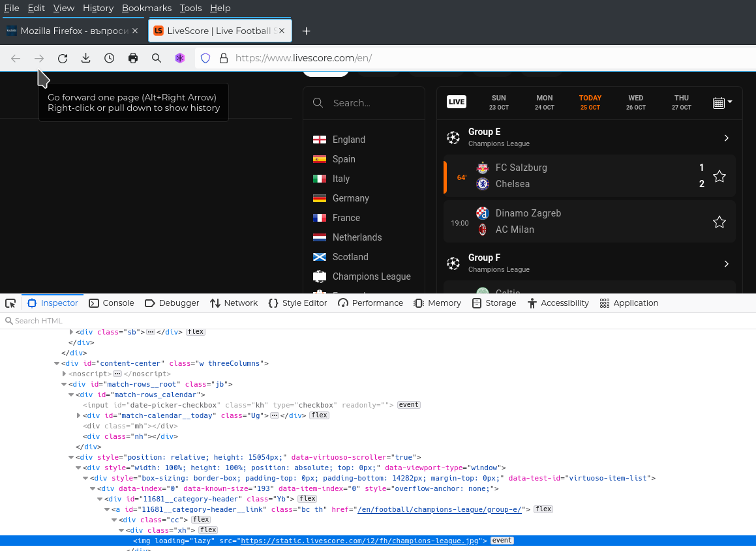The image size is (756, 551).
Task: Switch to the Memory tab
Action: coord(437,303)
